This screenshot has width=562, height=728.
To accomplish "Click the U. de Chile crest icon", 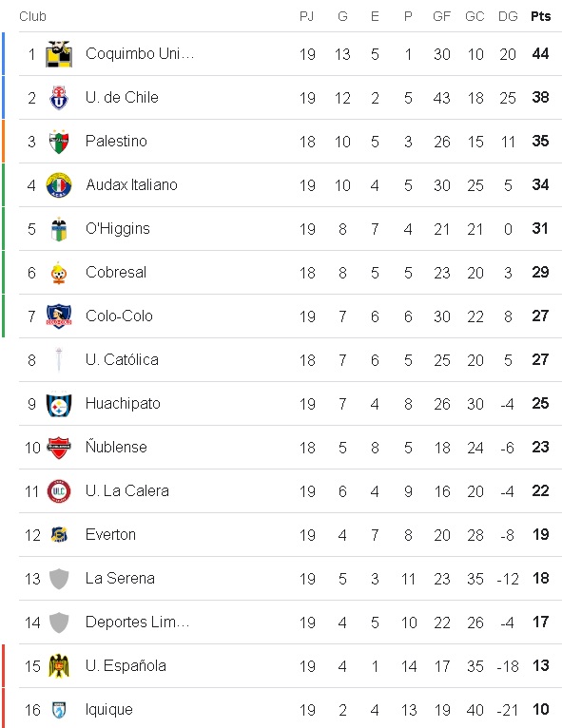I will pyautogui.click(x=59, y=98).
